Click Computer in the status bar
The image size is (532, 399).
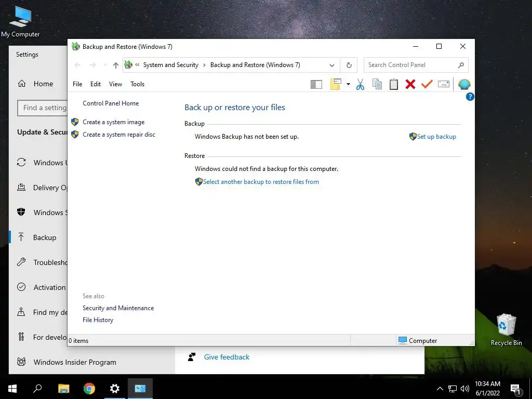(x=418, y=341)
